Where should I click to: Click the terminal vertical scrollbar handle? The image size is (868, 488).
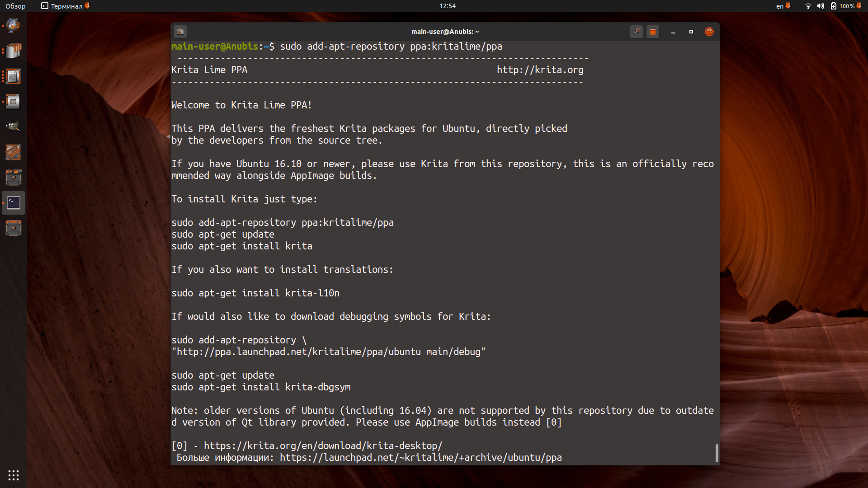coord(717,453)
